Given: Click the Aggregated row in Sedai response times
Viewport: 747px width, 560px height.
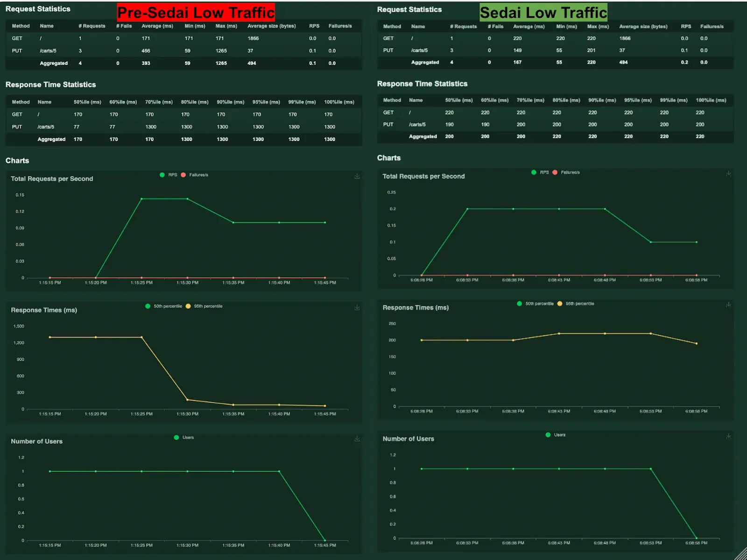Looking at the screenshot, I should click(x=555, y=136).
